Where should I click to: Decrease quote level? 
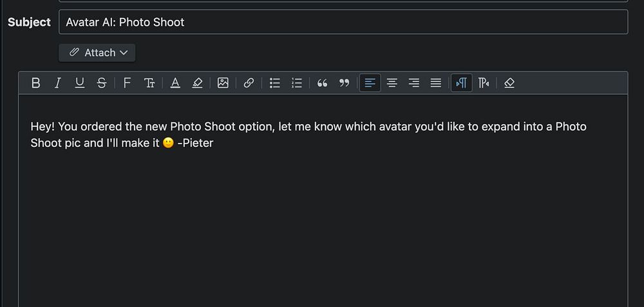pos(344,83)
